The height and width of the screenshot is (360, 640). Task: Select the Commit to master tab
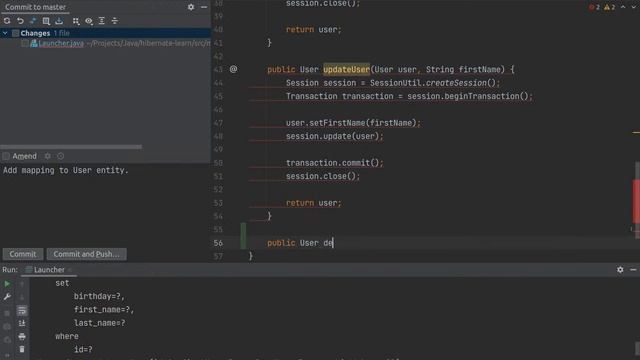click(x=36, y=7)
